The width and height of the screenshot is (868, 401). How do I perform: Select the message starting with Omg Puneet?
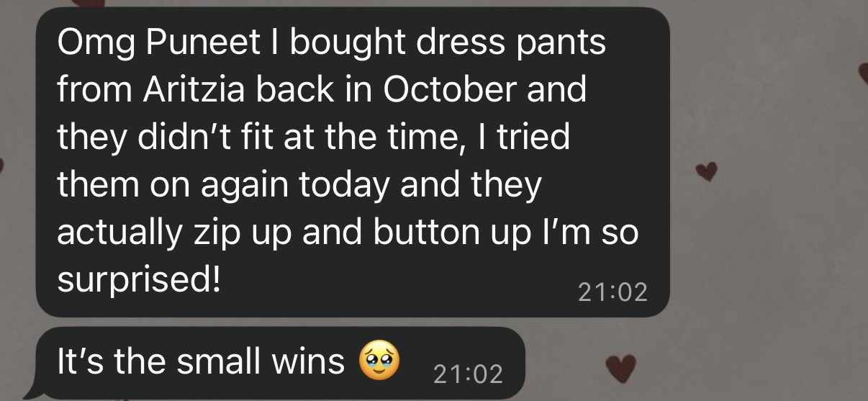coord(353,163)
